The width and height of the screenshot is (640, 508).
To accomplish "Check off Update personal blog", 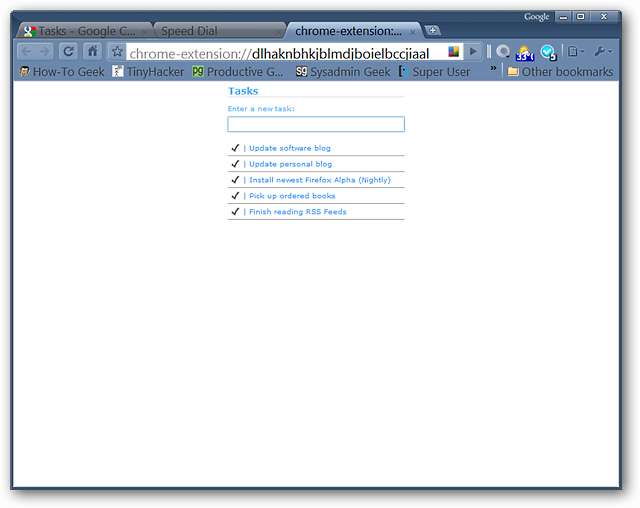I will [235, 164].
